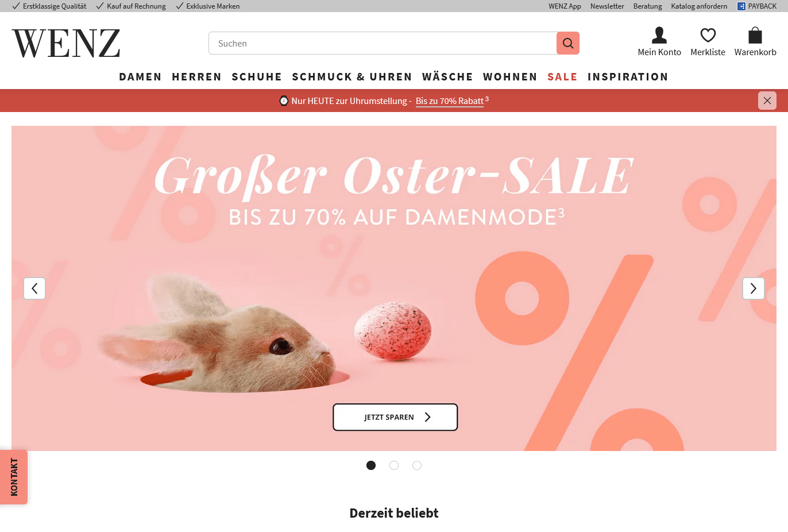Image resolution: width=788 pixels, height=532 pixels.
Task: Open the KONTAKT side tab
Action: click(14, 477)
